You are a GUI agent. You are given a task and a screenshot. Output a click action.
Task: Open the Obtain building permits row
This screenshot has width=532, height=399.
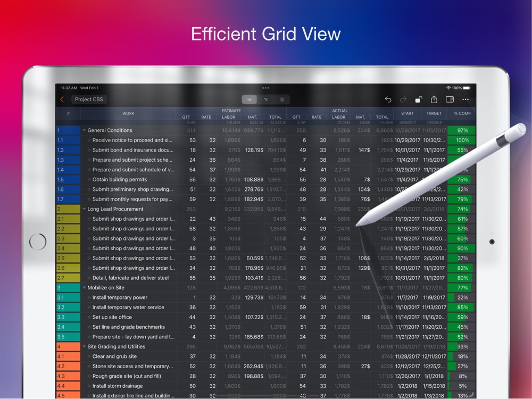(x=119, y=179)
